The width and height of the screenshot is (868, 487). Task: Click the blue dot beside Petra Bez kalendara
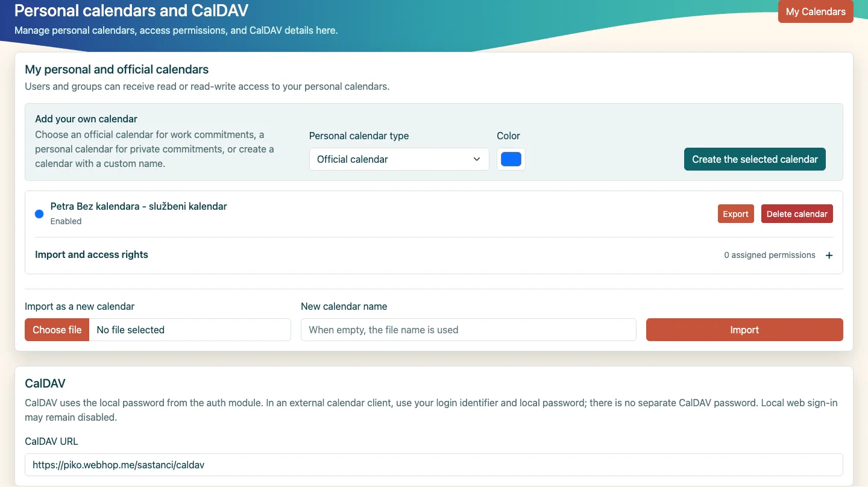[39, 214]
